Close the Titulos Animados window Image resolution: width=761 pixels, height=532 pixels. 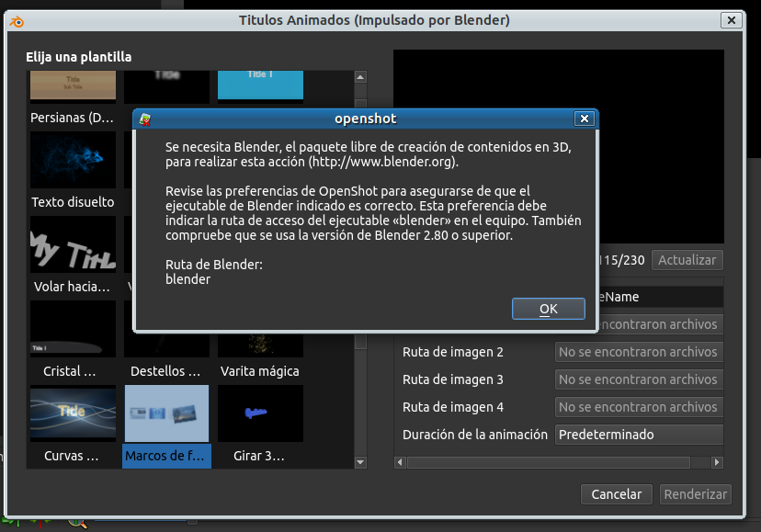732,20
